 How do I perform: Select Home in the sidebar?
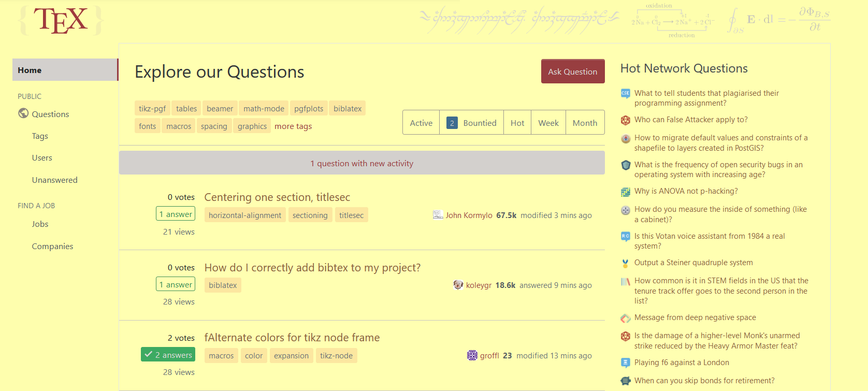(x=30, y=69)
